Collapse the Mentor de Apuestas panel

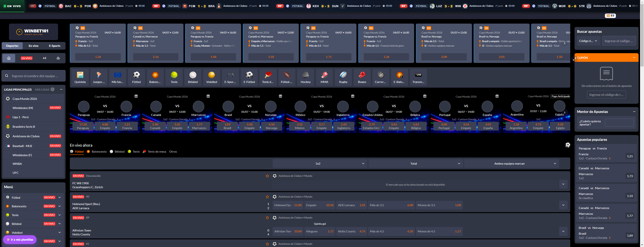(634, 112)
